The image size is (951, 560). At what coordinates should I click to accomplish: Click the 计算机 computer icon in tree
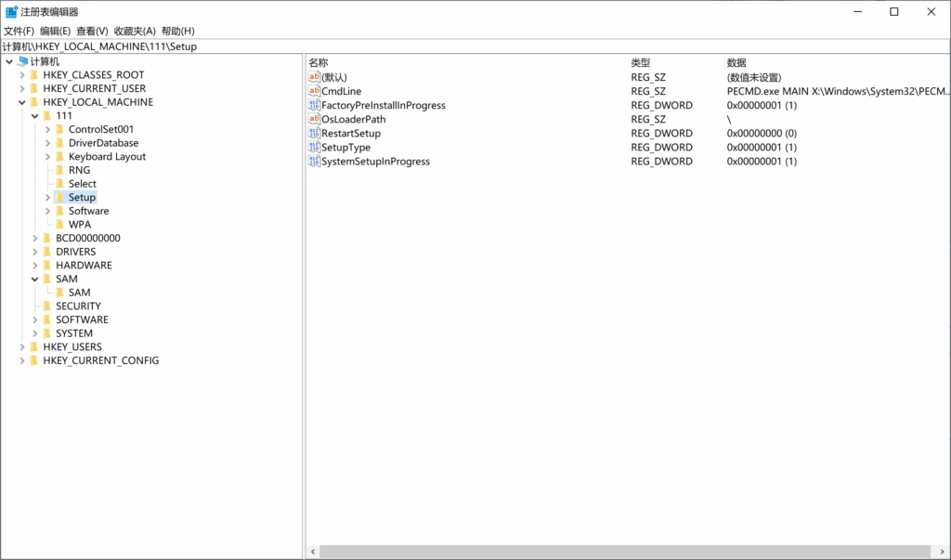click(21, 61)
